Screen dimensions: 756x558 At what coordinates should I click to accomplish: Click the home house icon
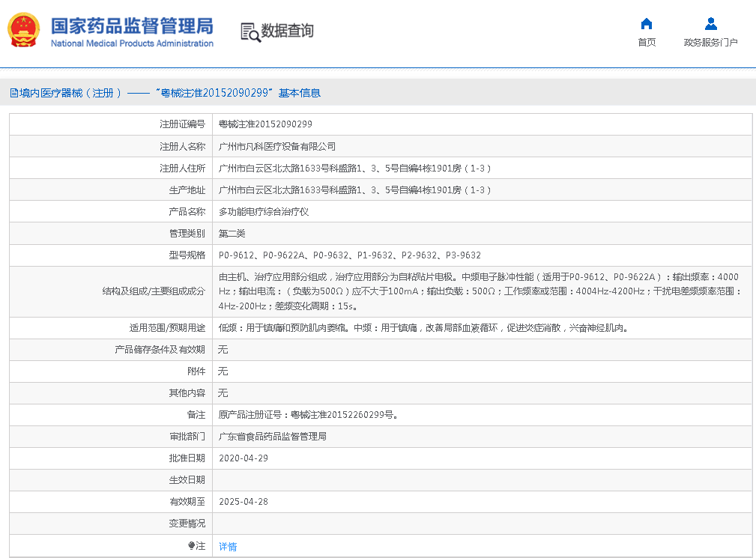pos(647,23)
